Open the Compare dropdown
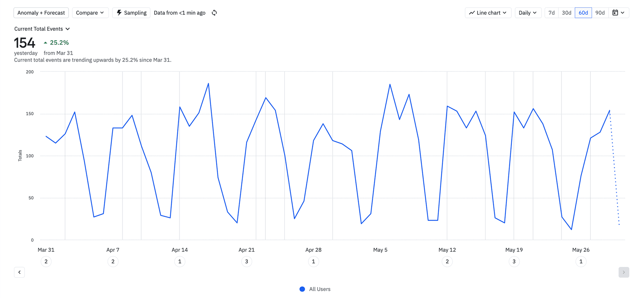 point(90,13)
